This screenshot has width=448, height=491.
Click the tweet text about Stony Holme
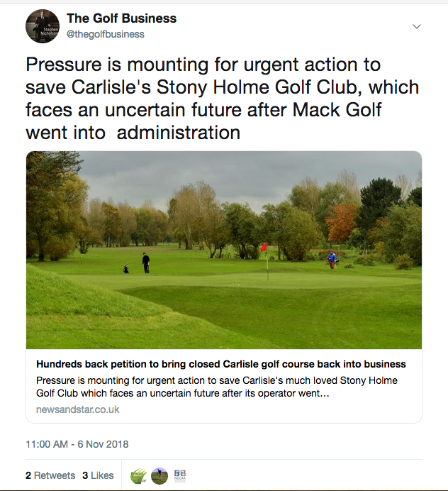click(223, 99)
